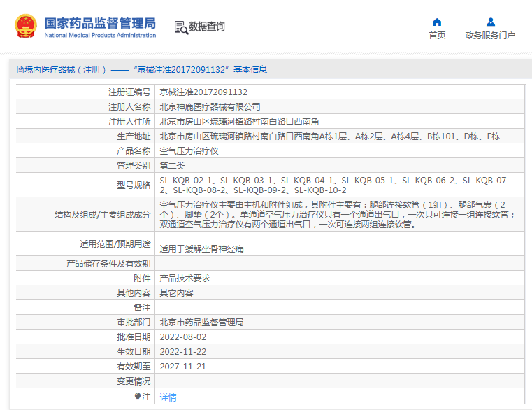Click the 注册人住所 row label
The image size is (532, 410).
coord(129,121)
